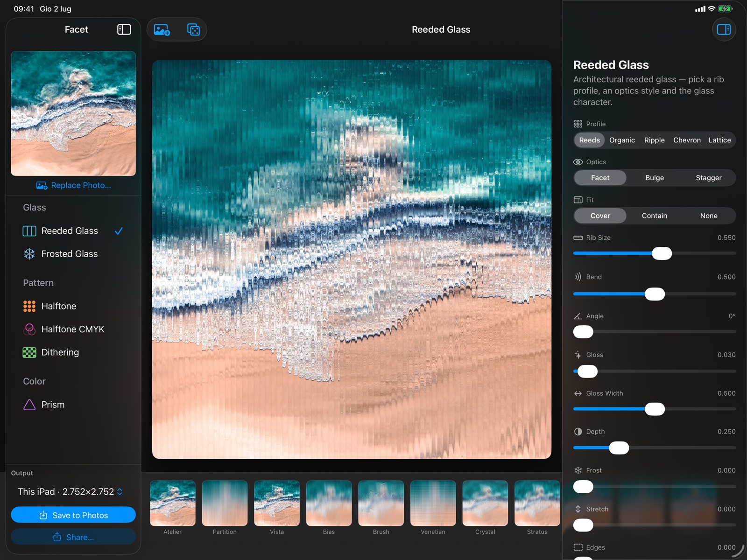Select the Reeds profile option

pos(590,140)
